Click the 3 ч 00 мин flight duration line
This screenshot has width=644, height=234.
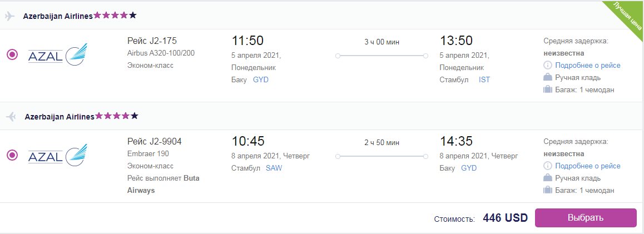382,56
